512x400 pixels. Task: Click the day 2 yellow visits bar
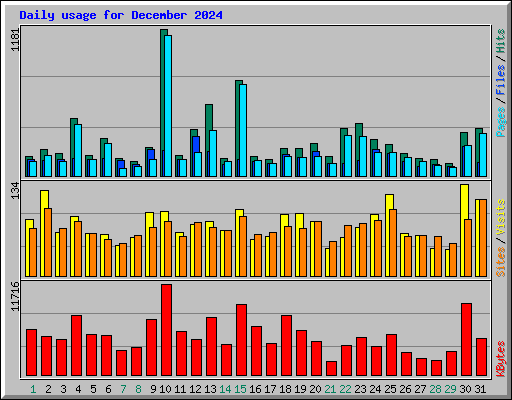43,233
